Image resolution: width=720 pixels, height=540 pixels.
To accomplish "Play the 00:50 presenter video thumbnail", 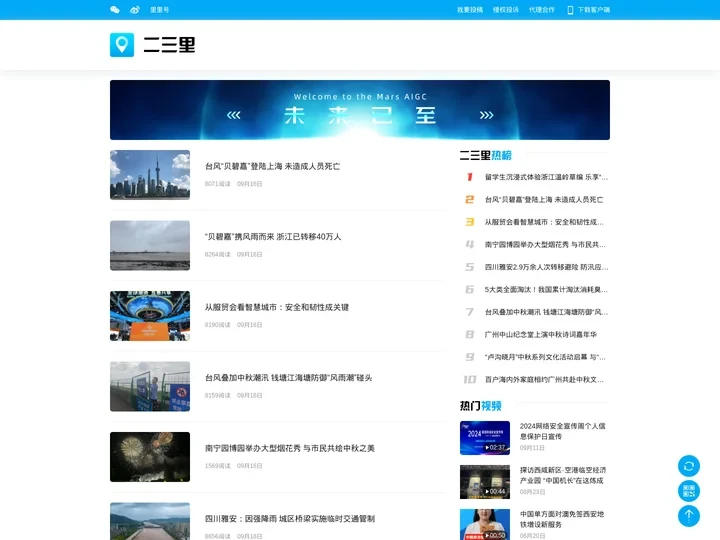I will (x=485, y=524).
